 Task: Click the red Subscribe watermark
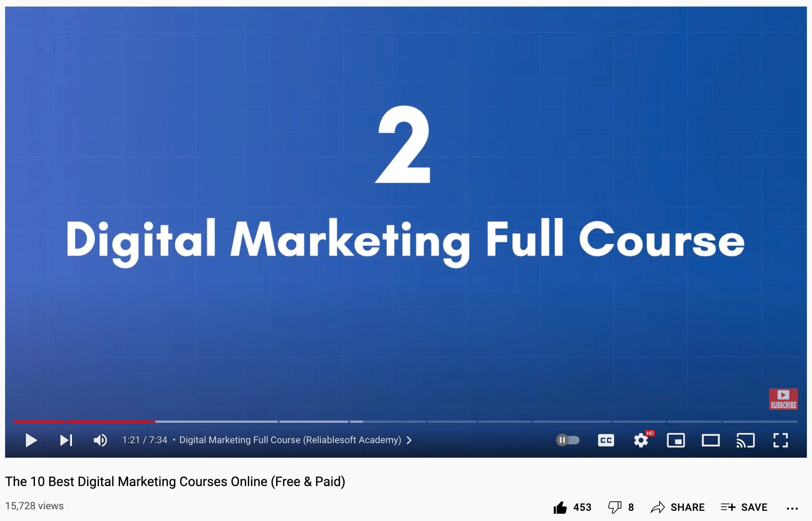pos(783,399)
